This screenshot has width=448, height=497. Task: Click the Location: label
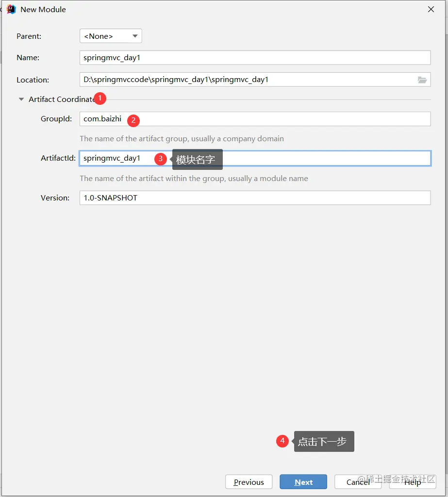coord(33,80)
